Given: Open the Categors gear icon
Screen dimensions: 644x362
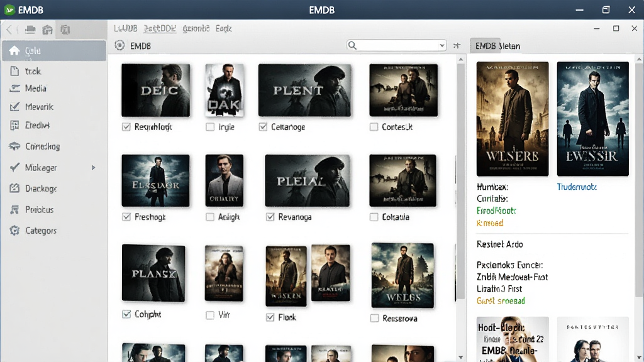Looking at the screenshot, I should [x=14, y=230].
